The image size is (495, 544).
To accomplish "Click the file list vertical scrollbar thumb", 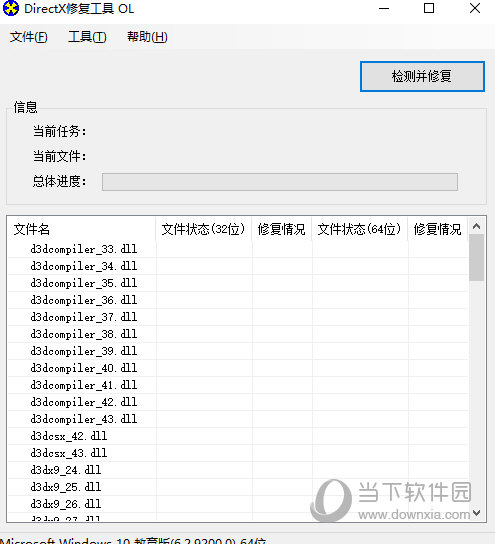I will [x=477, y=257].
